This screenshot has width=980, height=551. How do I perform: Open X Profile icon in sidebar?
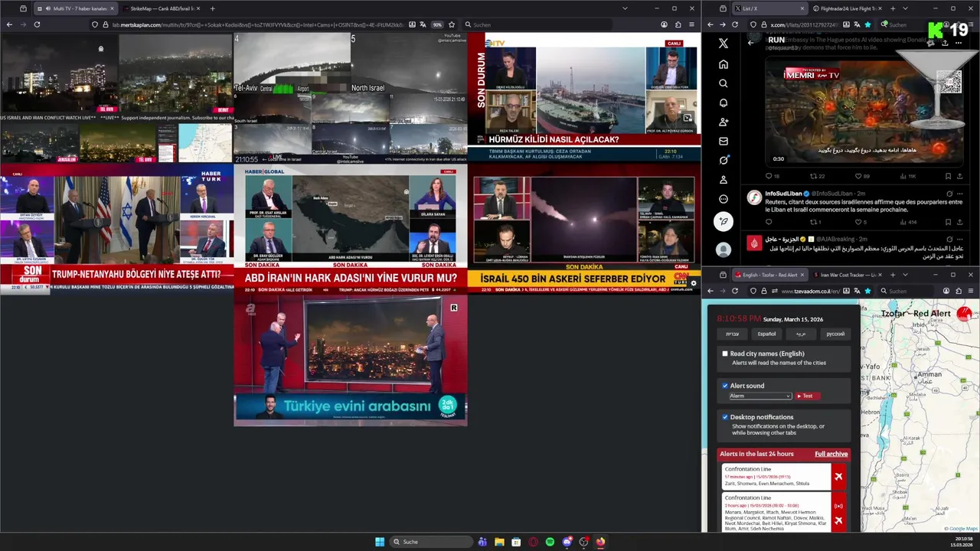pos(723,180)
